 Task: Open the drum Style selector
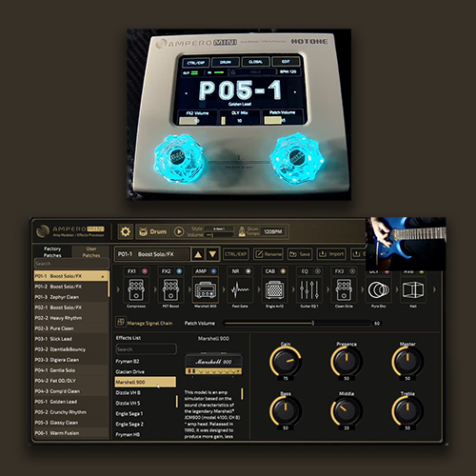219,228
